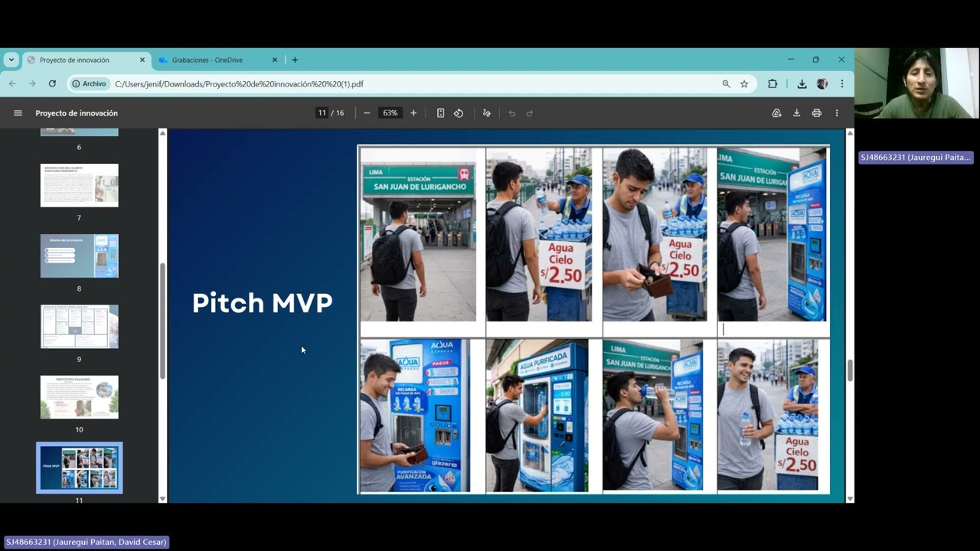Click thumbnail panel scroll up arrow
This screenshot has height=551, width=980.
(162, 133)
